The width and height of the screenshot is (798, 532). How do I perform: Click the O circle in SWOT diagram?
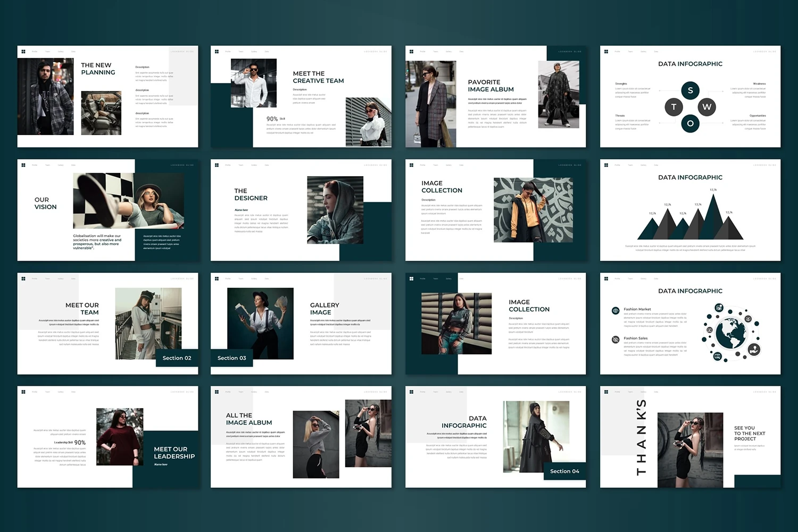pos(690,123)
